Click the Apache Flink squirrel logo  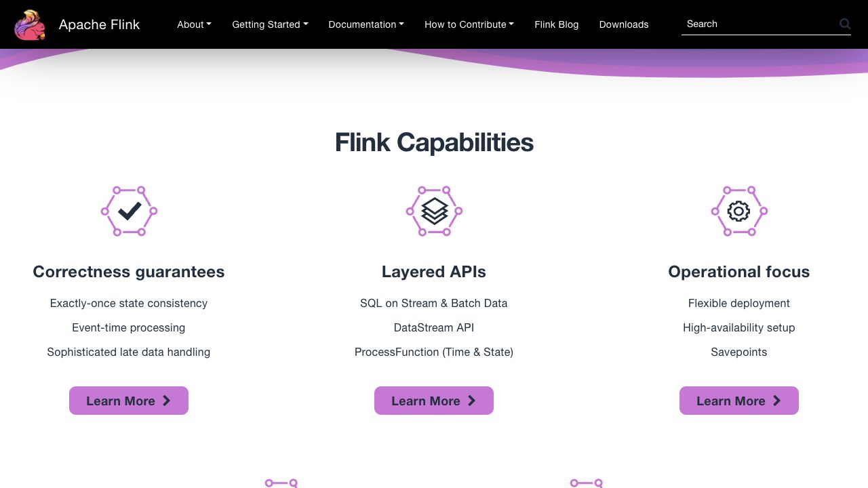pyautogui.click(x=30, y=24)
